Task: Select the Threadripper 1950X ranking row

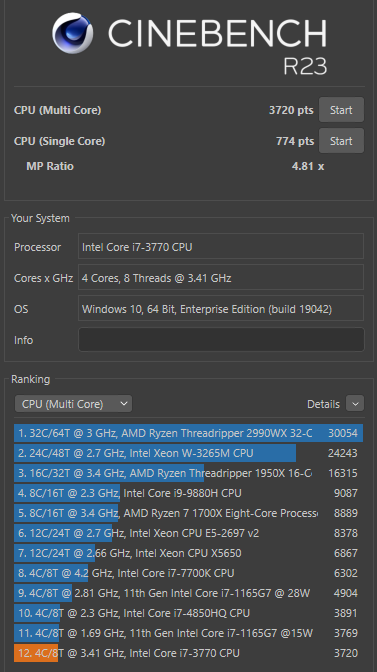Action: click(x=188, y=473)
